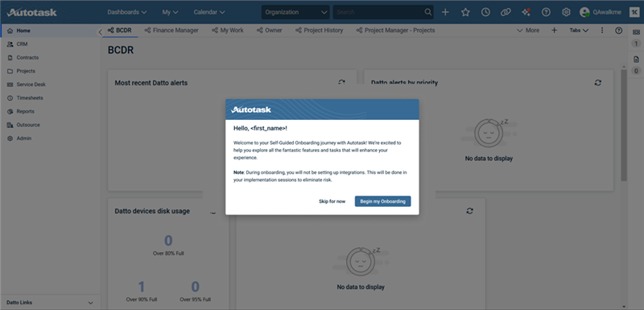This screenshot has width=644, height=310.
Task: Click the chain link icon in header
Action: 506,12
